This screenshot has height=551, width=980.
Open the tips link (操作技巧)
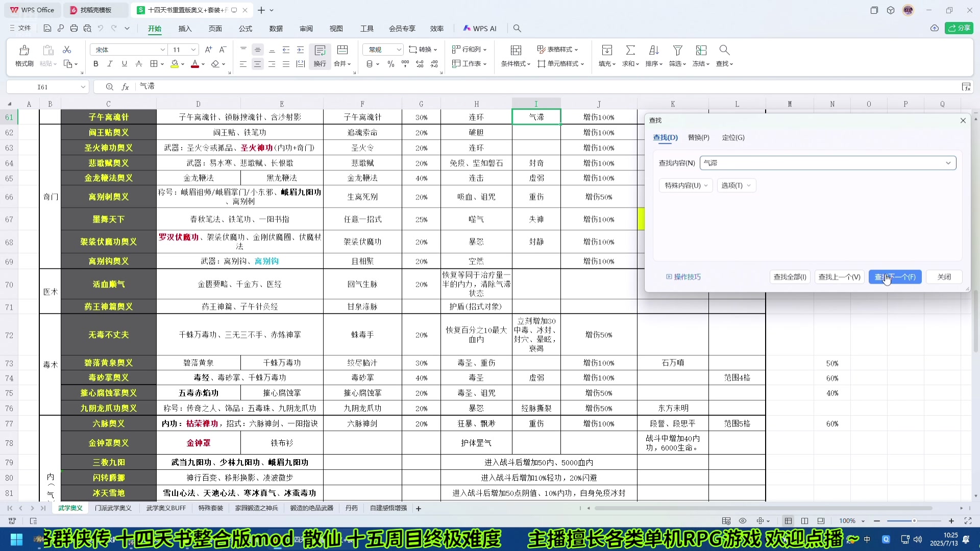683,277
